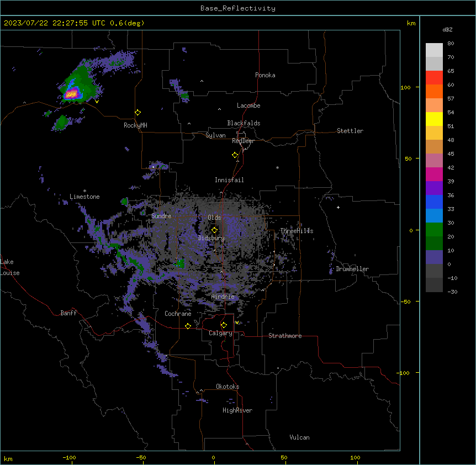Click the Strathmore town label
Screen dimensions: 476x465
pos(285,336)
